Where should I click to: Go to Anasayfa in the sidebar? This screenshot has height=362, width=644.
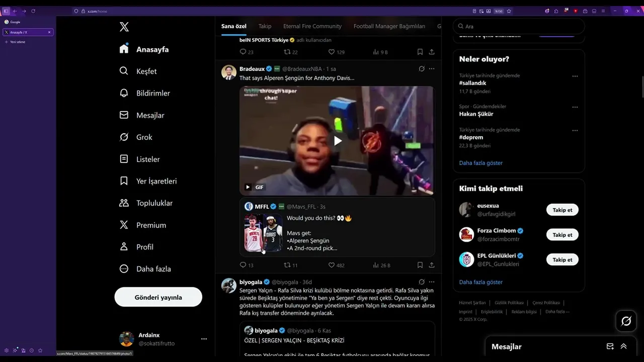(144, 49)
